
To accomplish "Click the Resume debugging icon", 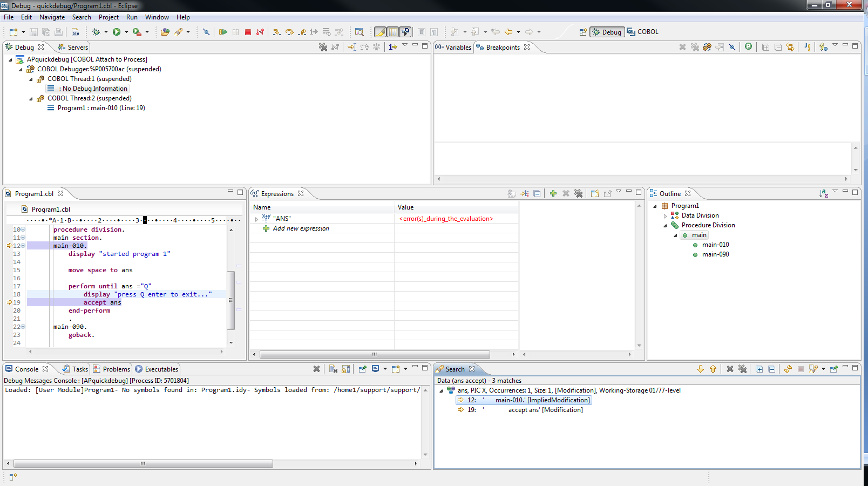I will click(223, 32).
